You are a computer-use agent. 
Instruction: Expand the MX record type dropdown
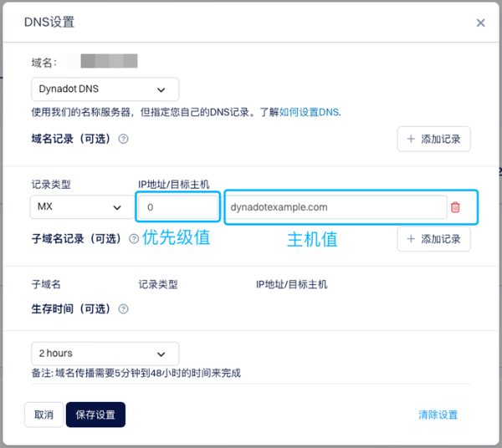82,207
